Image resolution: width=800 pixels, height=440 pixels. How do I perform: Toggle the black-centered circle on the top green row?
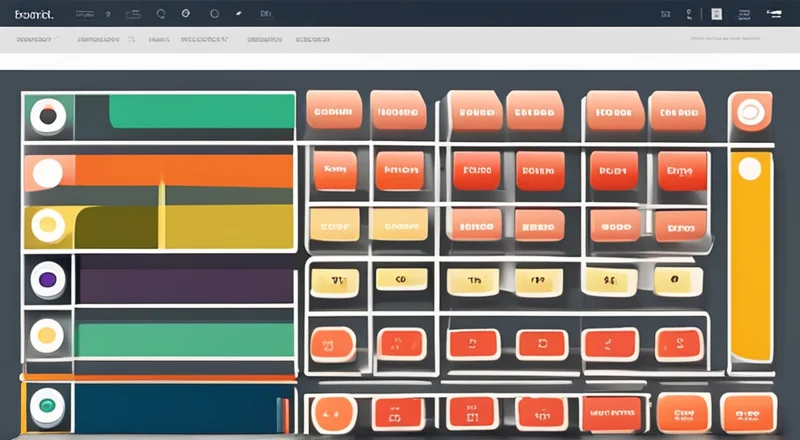(x=47, y=117)
